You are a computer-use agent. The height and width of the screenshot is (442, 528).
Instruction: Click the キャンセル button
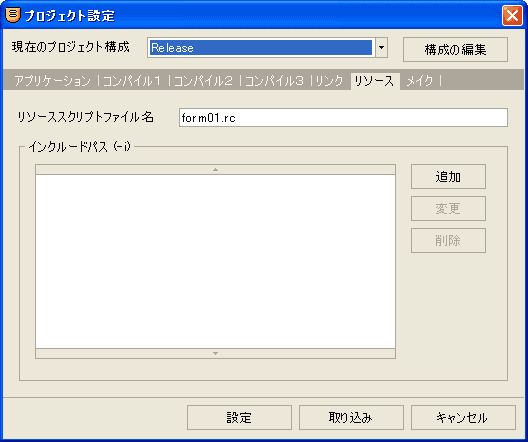(463, 417)
